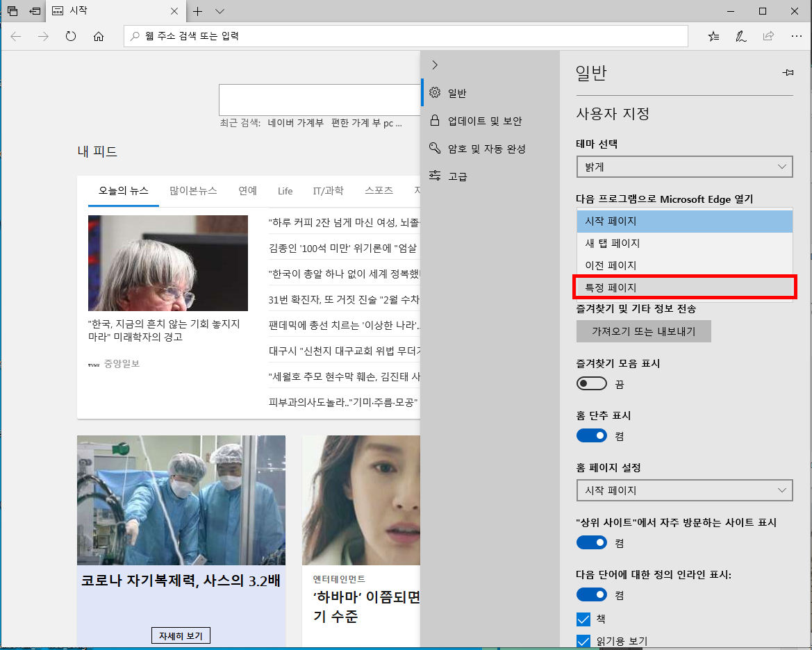Click 자세히 보기 button on corona card
This screenshot has width=812, height=650.
[x=181, y=635]
